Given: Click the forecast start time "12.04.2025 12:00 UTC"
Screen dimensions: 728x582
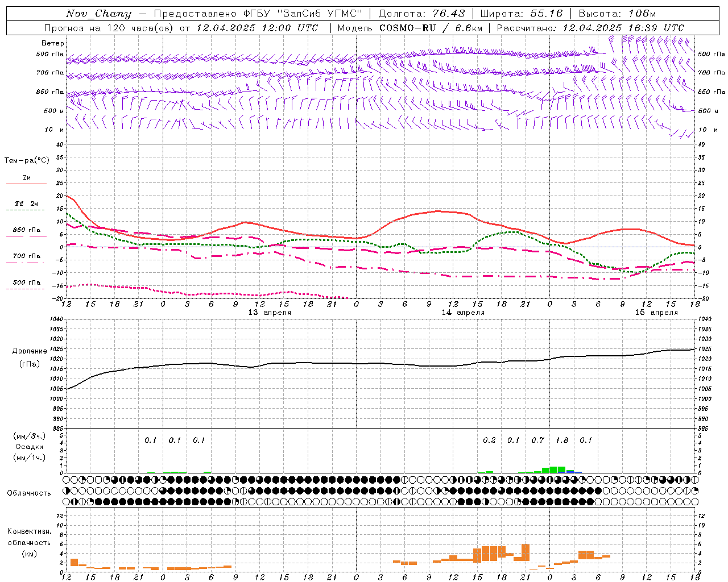Looking at the screenshot, I should coord(257,28).
